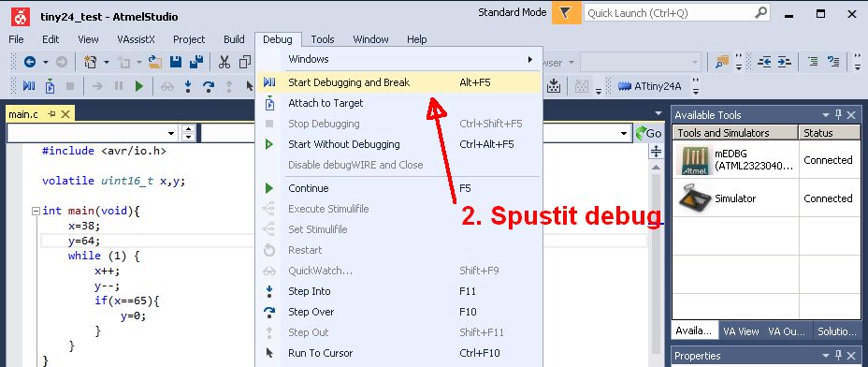Viewport: 868px width, 367px height.
Task: Open the New Project toolbar icon
Action: 90,62
